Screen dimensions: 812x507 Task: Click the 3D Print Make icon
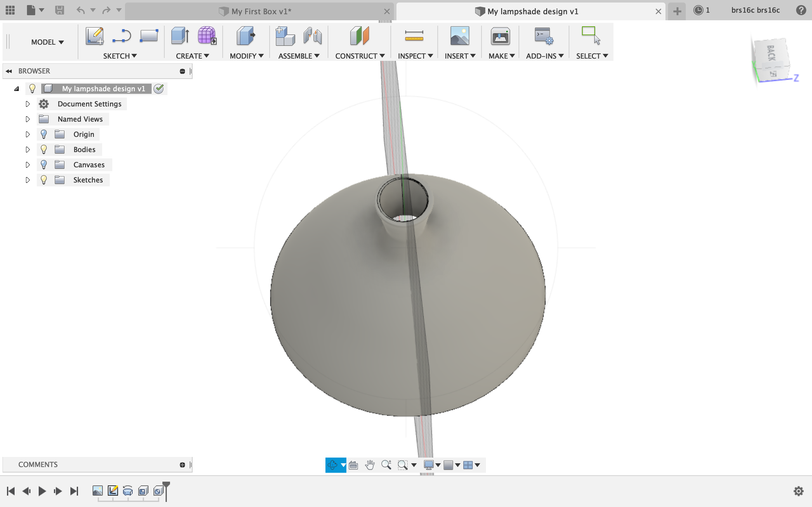tap(500, 36)
